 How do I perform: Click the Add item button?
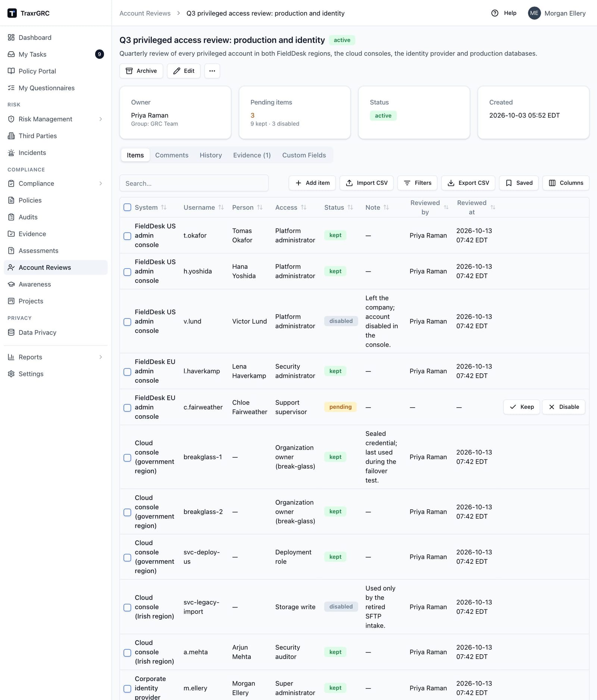pos(312,183)
